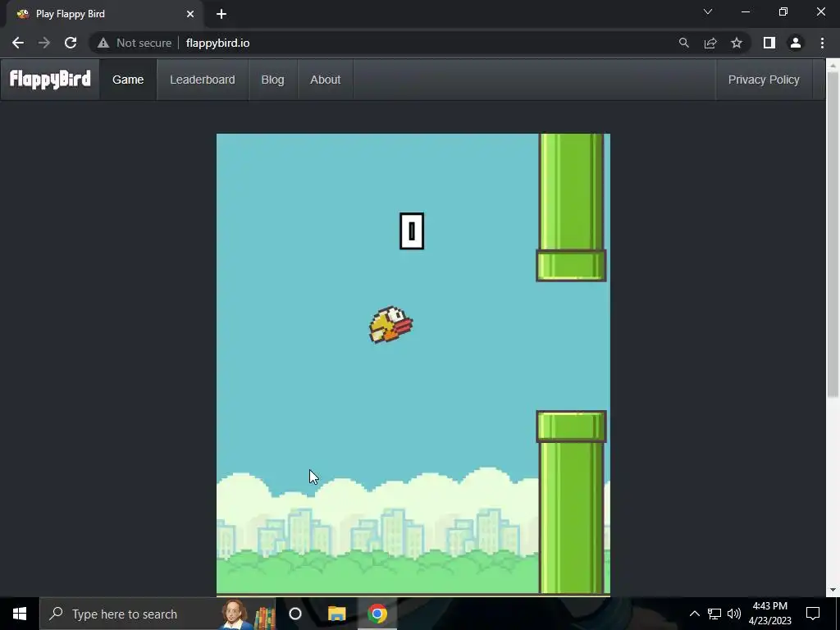This screenshot has height=630, width=840.
Task: Click the zoom magnifier icon in address bar
Action: [x=683, y=43]
